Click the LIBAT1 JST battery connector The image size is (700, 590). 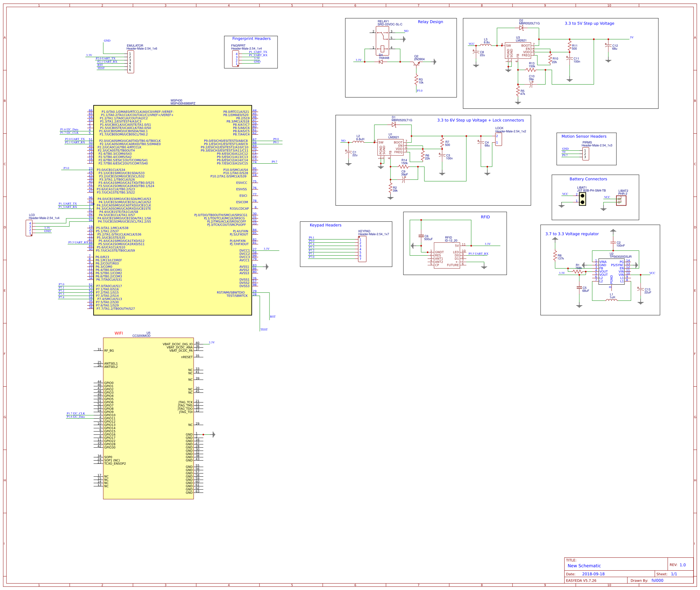582,199
